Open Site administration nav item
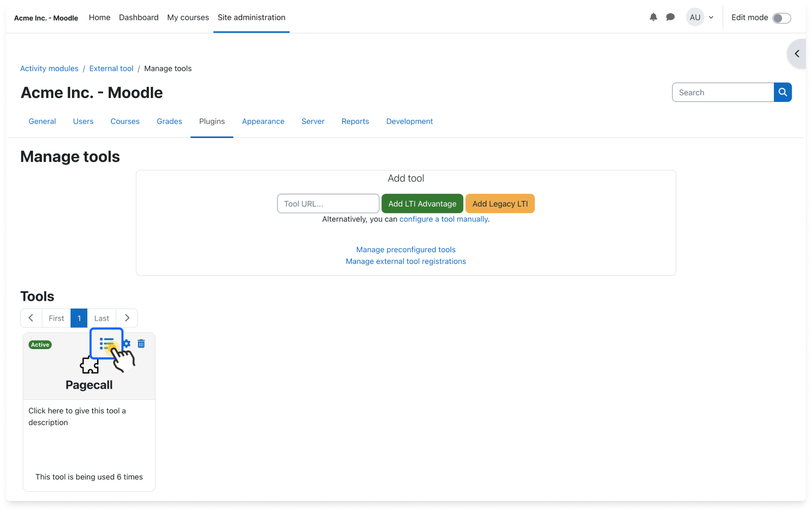 point(251,17)
